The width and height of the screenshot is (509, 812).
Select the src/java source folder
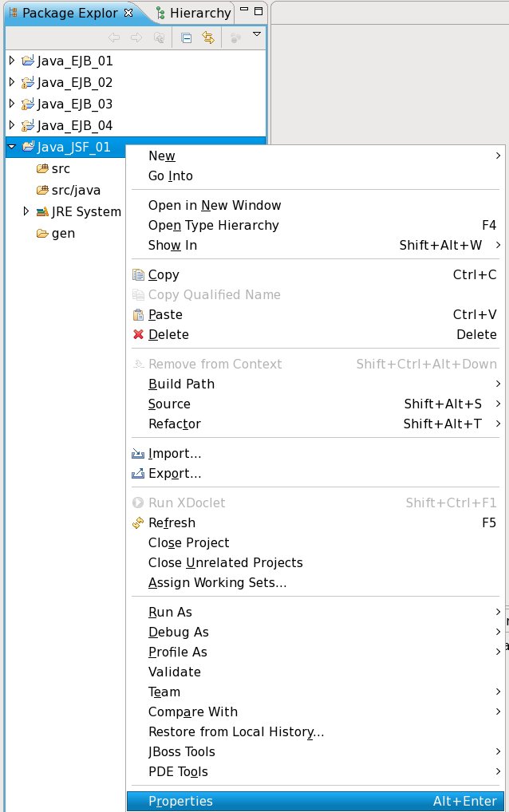(x=76, y=190)
